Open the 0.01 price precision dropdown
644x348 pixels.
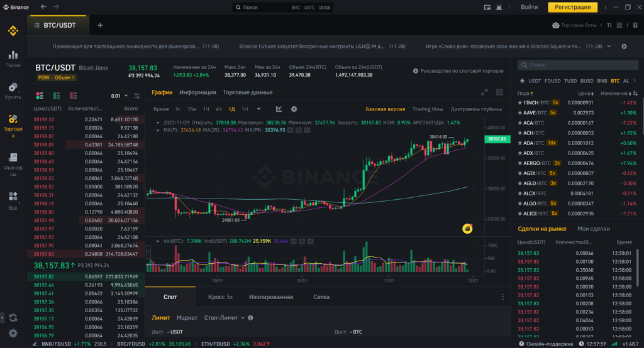pos(119,95)
